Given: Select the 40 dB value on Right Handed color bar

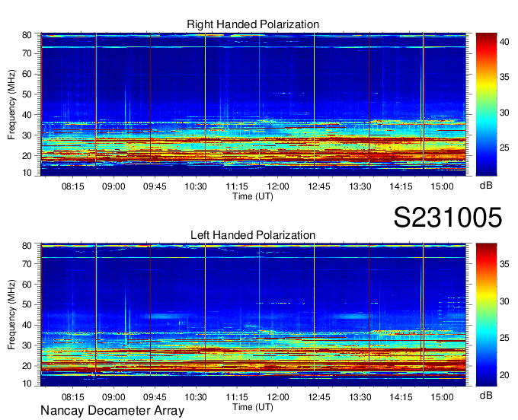Looking at the screenshot, I should [504, 42].
